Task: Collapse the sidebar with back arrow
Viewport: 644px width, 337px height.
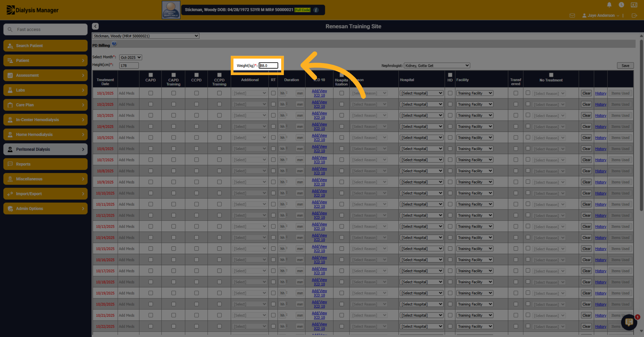Action: (x=95, y=26)
